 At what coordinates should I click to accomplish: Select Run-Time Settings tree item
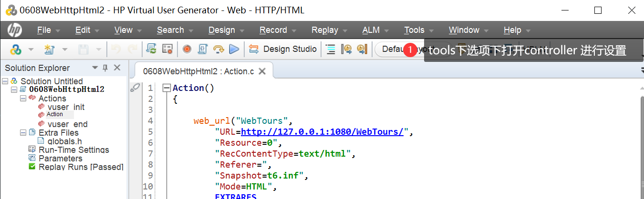point(73,150)
